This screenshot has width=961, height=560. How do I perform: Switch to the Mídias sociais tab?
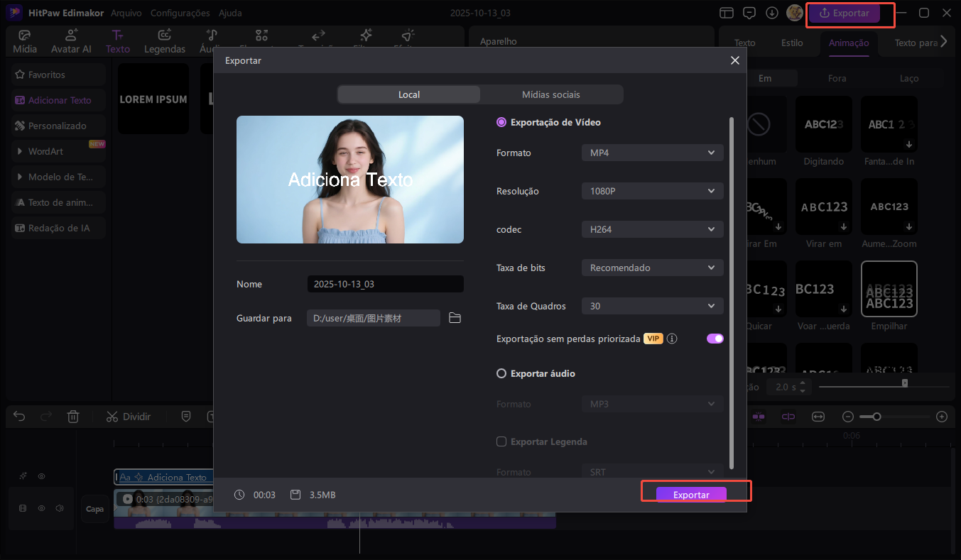(550, 94)
